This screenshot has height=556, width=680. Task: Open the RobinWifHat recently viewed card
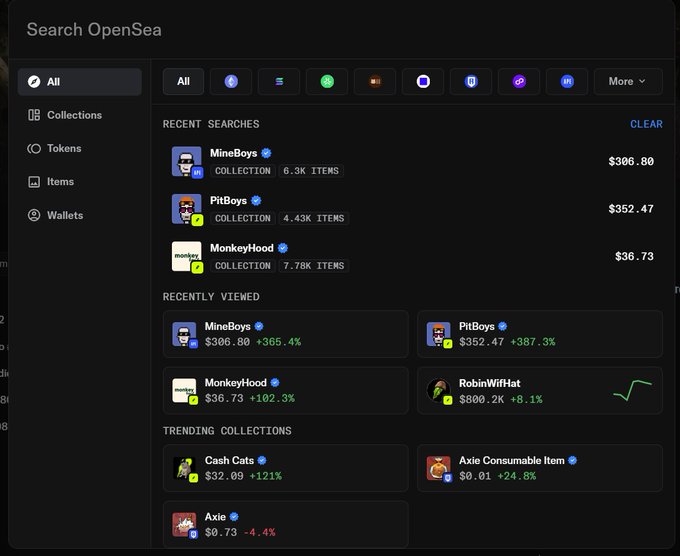[540, 390]
